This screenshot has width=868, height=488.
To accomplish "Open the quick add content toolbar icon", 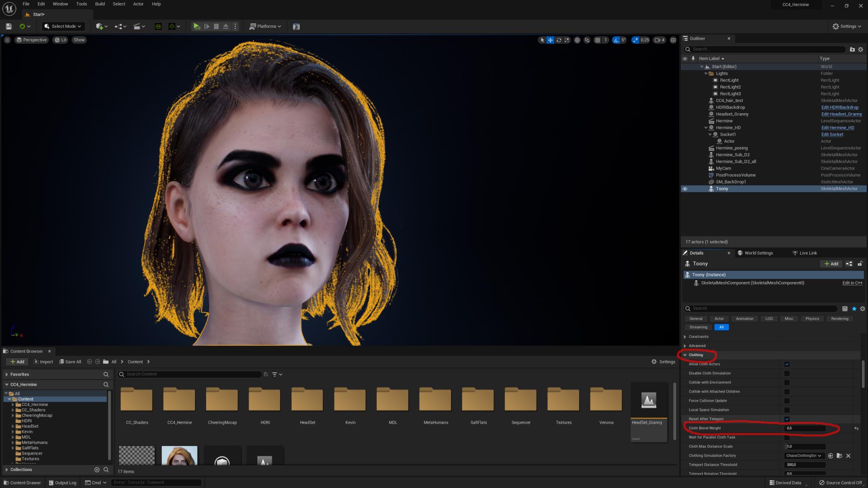I will coord(102,26).
